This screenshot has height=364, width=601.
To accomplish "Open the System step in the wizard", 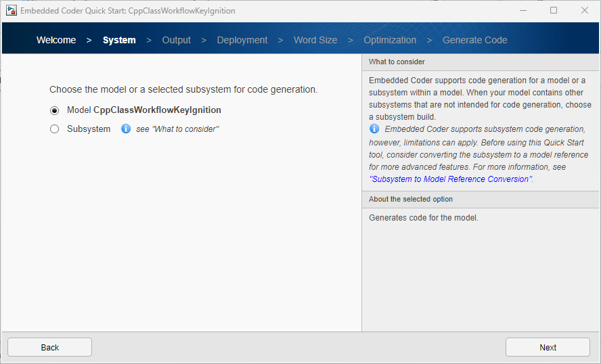I will click(119, 40).
